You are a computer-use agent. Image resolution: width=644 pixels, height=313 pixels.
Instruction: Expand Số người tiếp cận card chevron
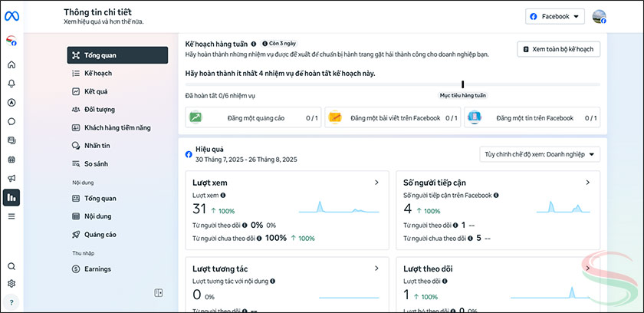pos(587,183)
